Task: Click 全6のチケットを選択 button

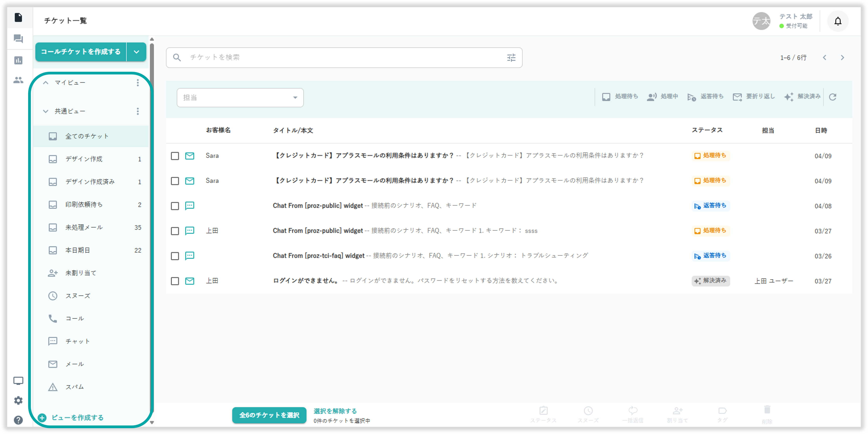Action: point(269,415)
